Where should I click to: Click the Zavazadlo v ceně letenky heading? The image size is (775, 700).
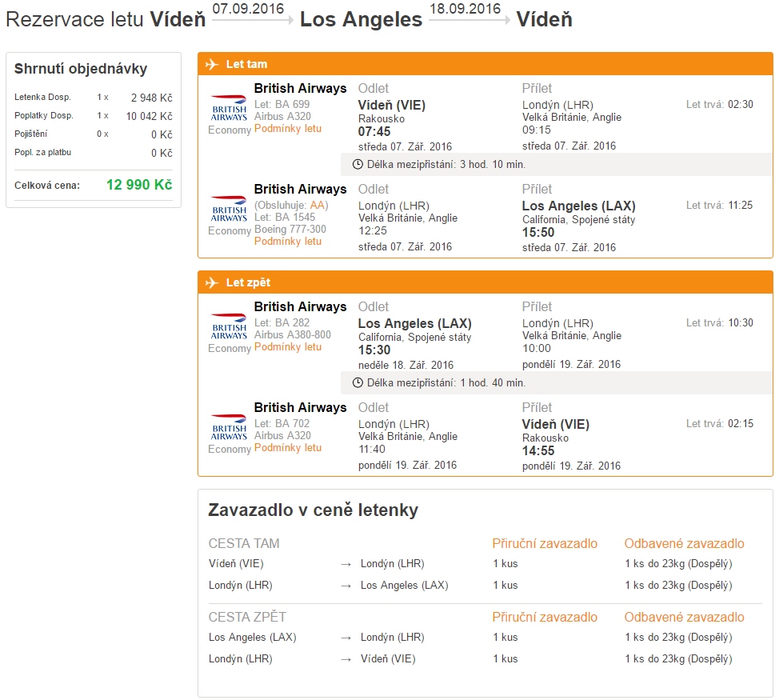(313, 510)
